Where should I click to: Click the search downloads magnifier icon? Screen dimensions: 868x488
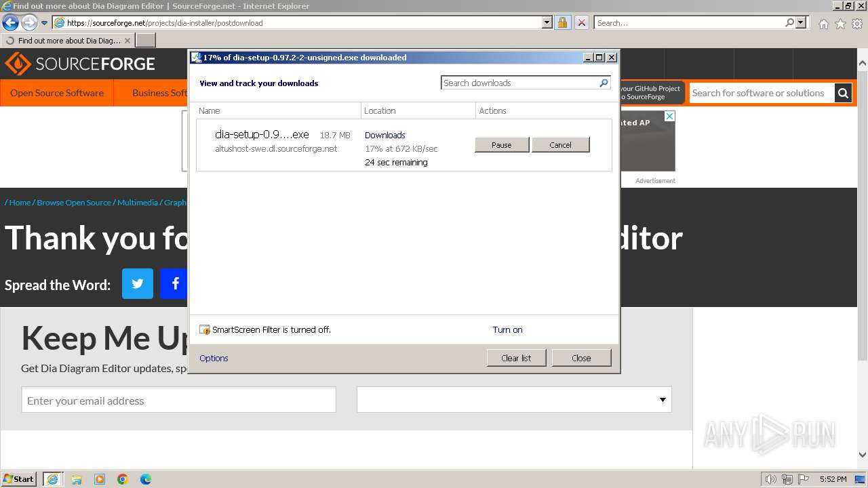pyautogui.click(x=604, y=83)
